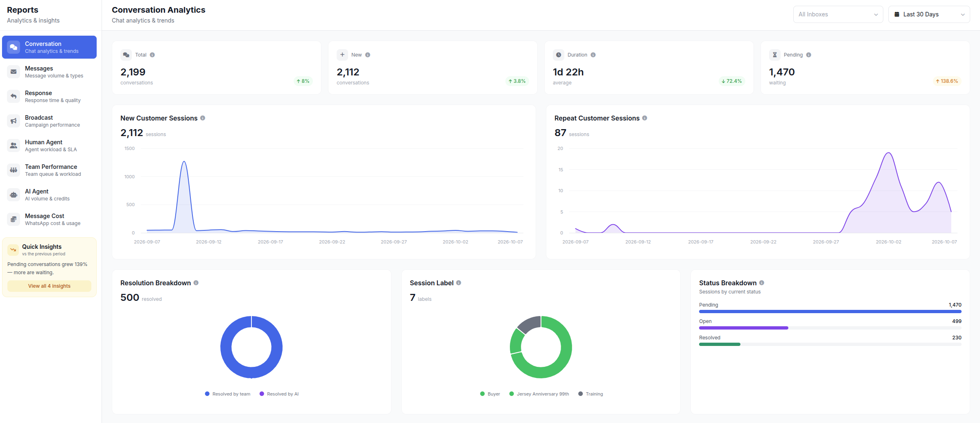
Task: Click the Duration clock icon
Action: point(559,55)
